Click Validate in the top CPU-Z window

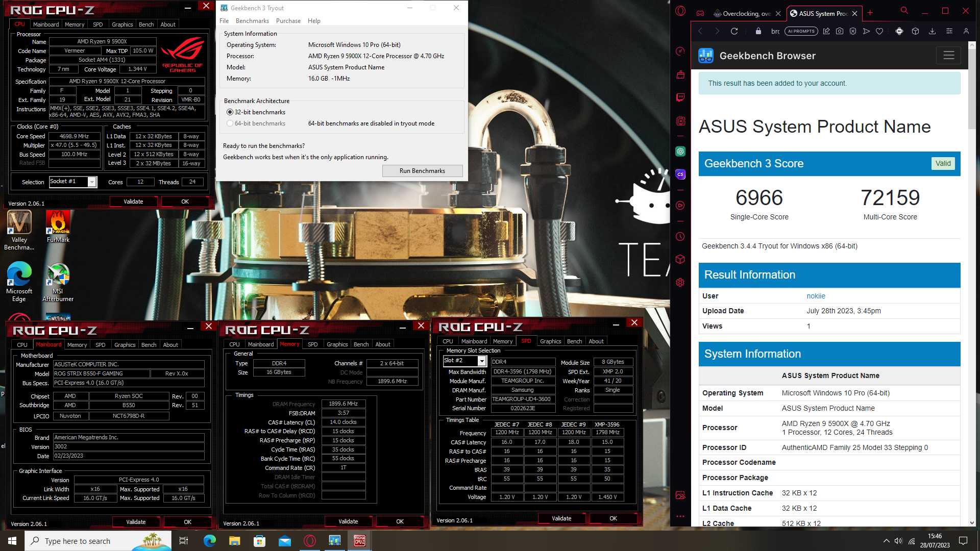(x=133, y=202)
